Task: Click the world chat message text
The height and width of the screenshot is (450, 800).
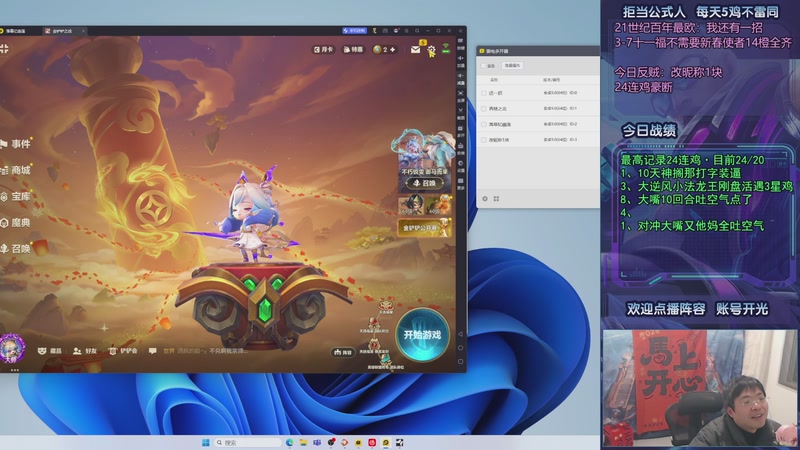Action: (206, 351)
